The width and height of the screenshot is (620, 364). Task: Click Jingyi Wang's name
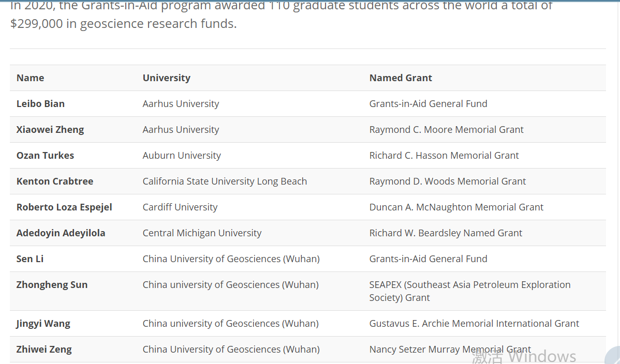point(43,324)
